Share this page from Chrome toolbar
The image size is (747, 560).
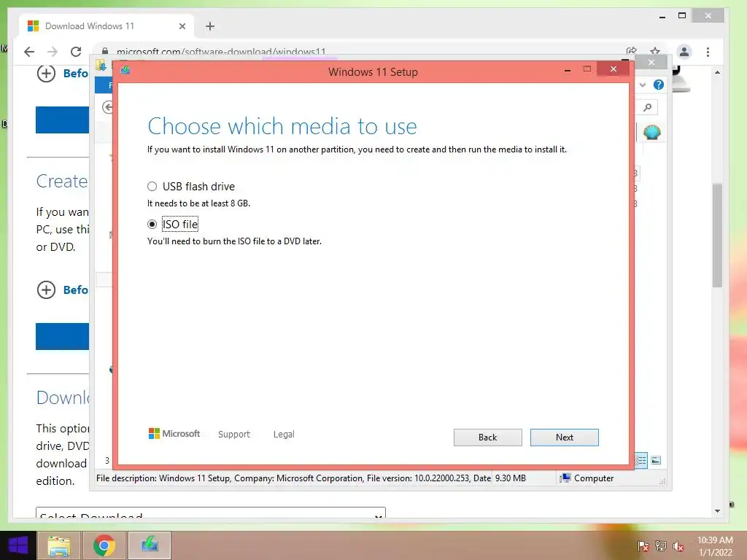(632, 52)
